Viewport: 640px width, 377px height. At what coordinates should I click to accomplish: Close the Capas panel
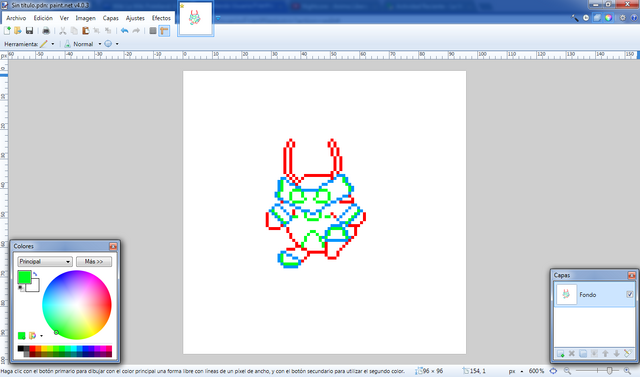(x=631, y=275)
